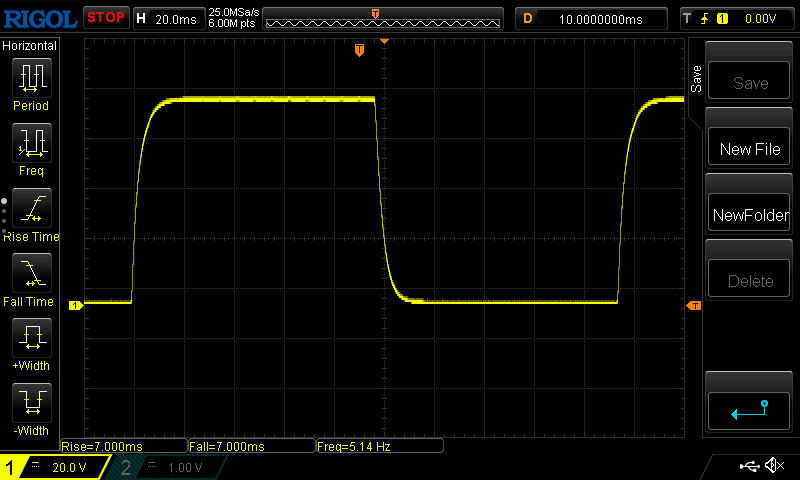
Task: Select the Horizontal measurement menu heading
Action: pos(30,45)
